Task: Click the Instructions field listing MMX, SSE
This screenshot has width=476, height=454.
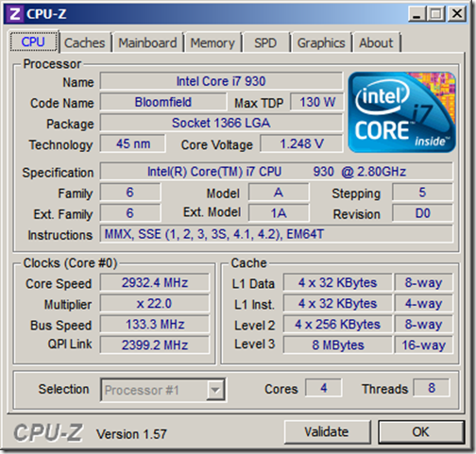Action: coord(277,234)
